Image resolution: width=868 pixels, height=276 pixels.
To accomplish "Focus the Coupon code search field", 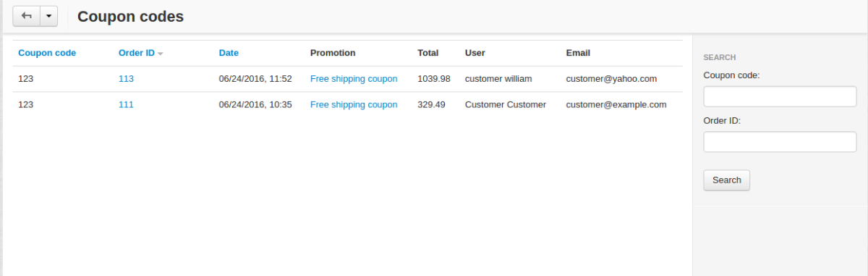I will click(780, 96).
